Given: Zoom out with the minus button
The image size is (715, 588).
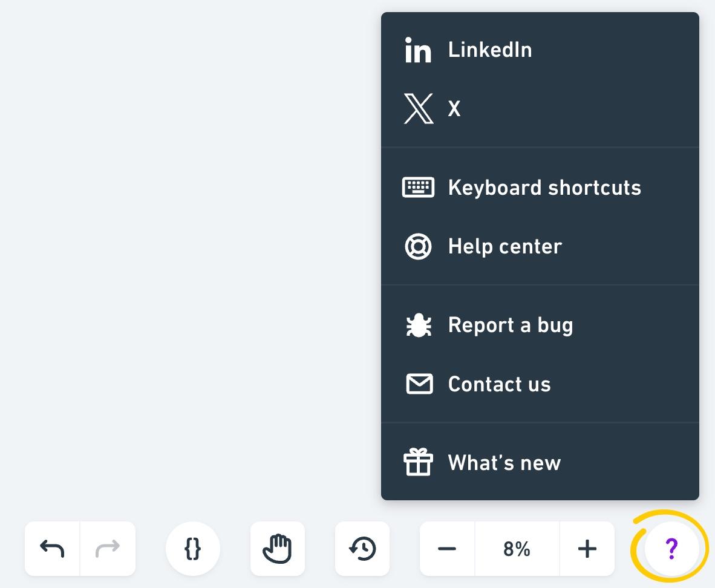Looking at the screenshot, I should tap(447, 549).
